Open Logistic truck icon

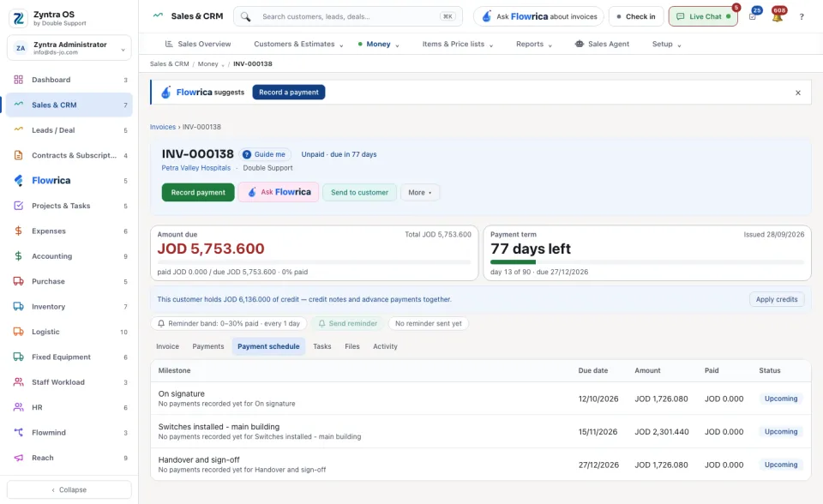[18, 331]
